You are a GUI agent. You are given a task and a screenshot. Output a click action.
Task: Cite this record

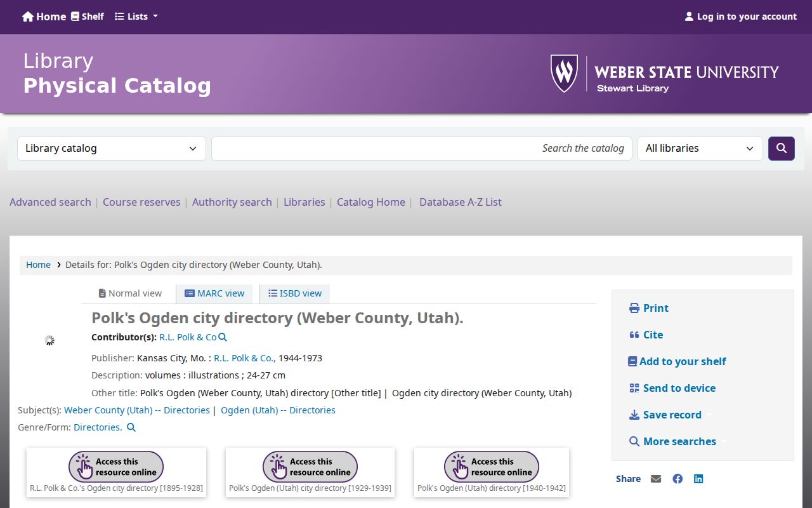(646, 335)
